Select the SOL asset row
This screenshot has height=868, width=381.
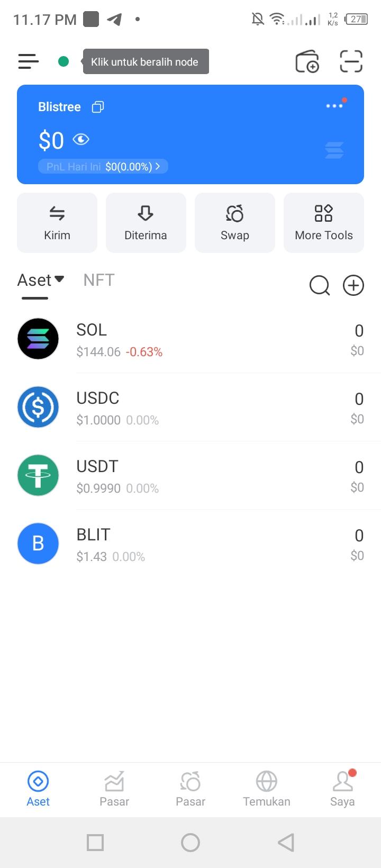pos(190,339)
